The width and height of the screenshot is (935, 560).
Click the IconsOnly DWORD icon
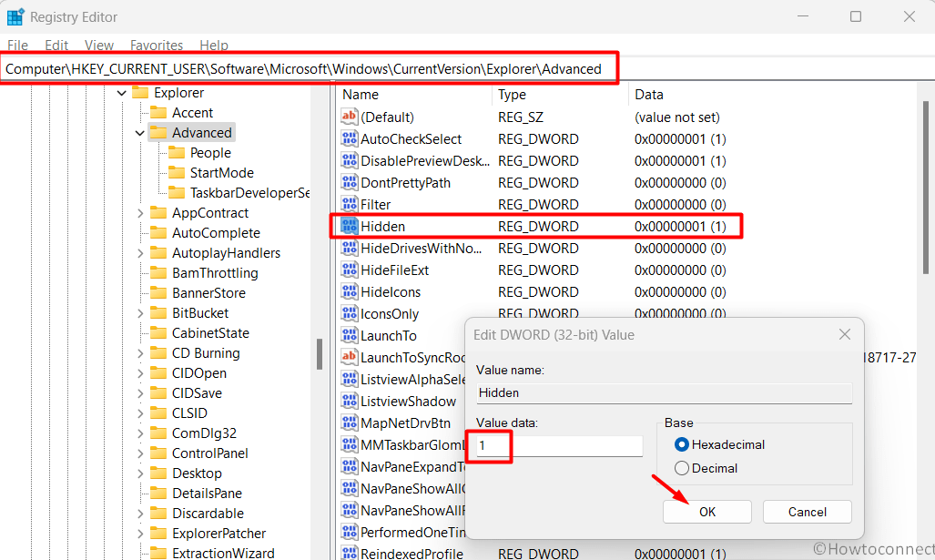pyautogui.click(x=349, y=314)
